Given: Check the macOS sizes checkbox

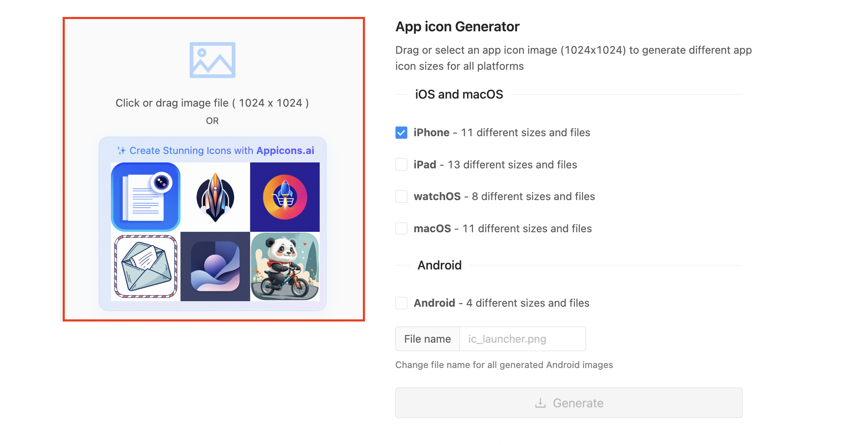Looking at the screenshot, I should click(401, 228).
